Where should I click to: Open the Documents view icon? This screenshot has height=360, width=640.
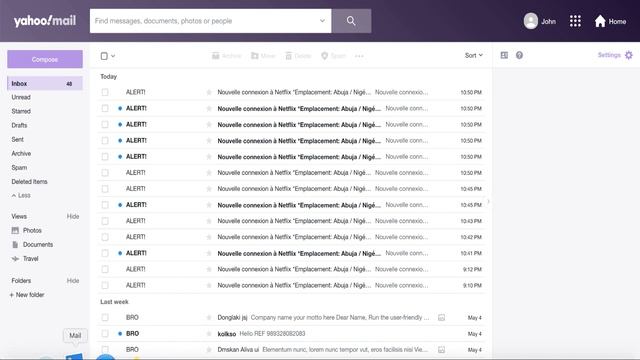tap(15, 244)
